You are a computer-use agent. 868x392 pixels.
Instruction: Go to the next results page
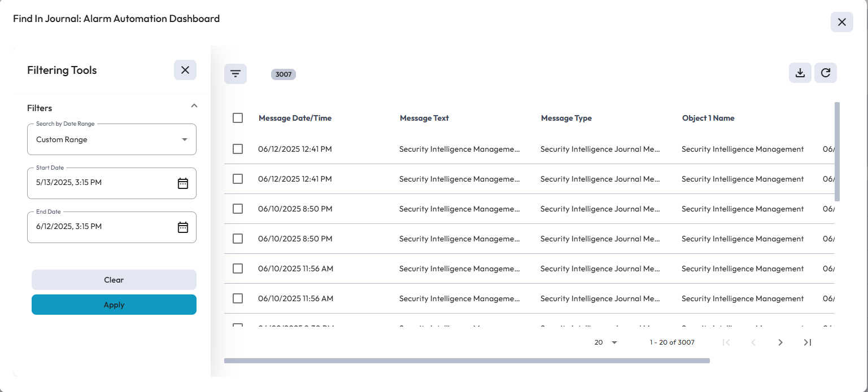coord(780,342)
